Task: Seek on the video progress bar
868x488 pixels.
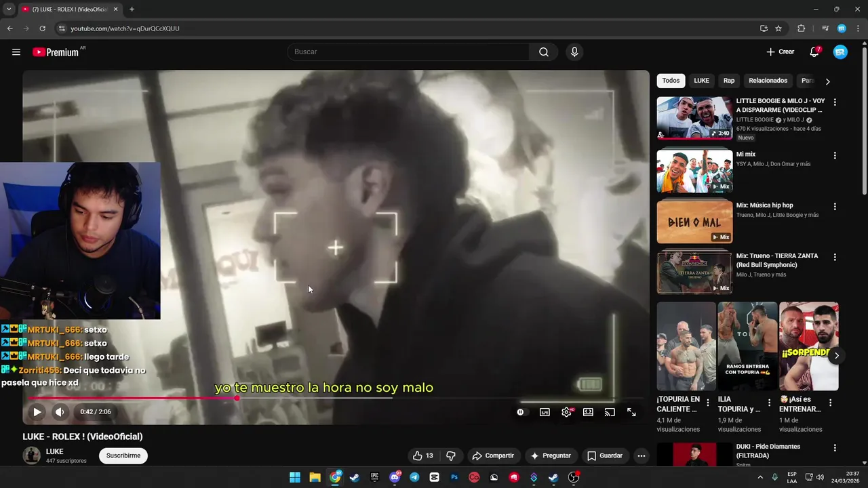Action: (x=336, y=398)
